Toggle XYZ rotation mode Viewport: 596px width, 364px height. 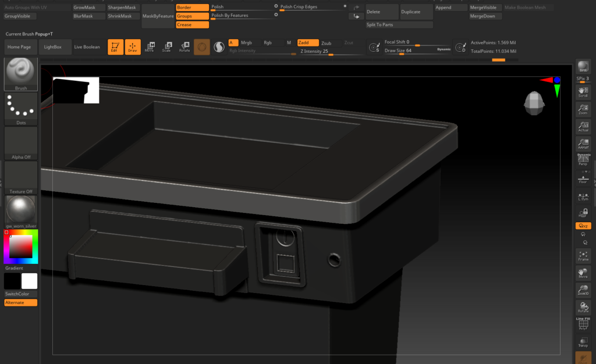point(583,226)
